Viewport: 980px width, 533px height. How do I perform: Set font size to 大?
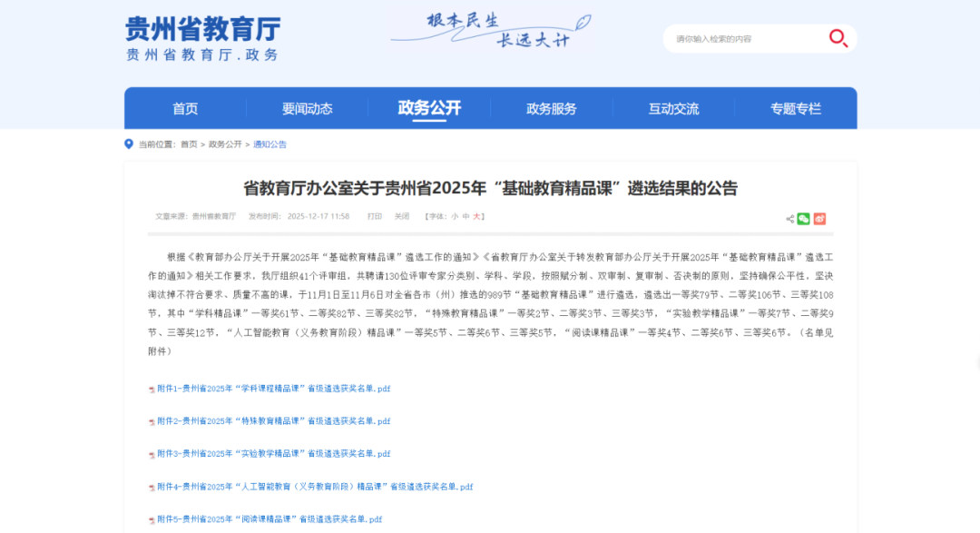[477, 217]
